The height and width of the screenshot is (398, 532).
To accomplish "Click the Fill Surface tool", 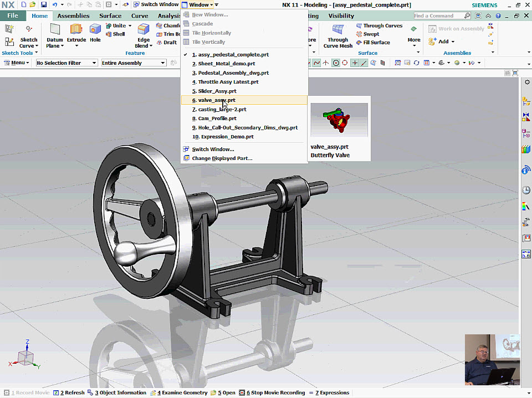I will [376, 43].
